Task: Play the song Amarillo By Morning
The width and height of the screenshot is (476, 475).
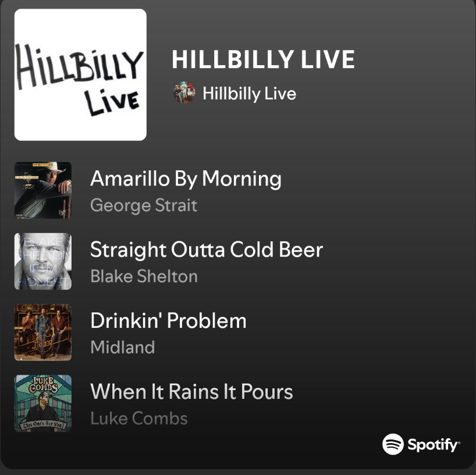Action: pos(185,178)
